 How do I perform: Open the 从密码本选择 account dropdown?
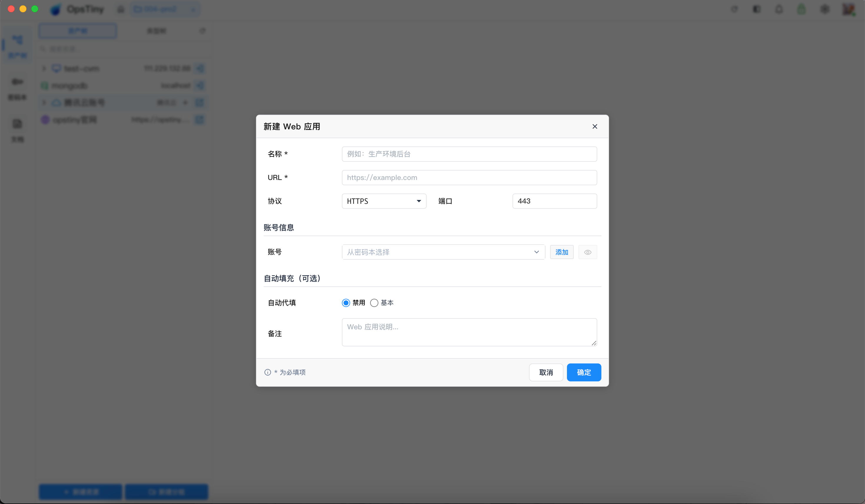click(443, 252)
